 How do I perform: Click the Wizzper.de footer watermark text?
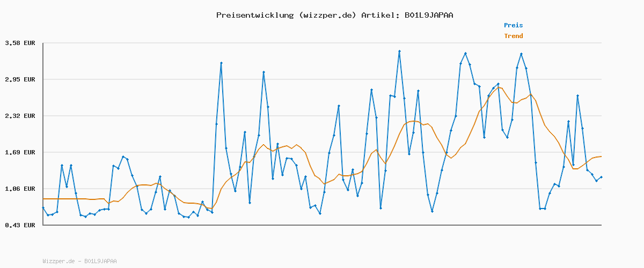[x=79, y=261]
